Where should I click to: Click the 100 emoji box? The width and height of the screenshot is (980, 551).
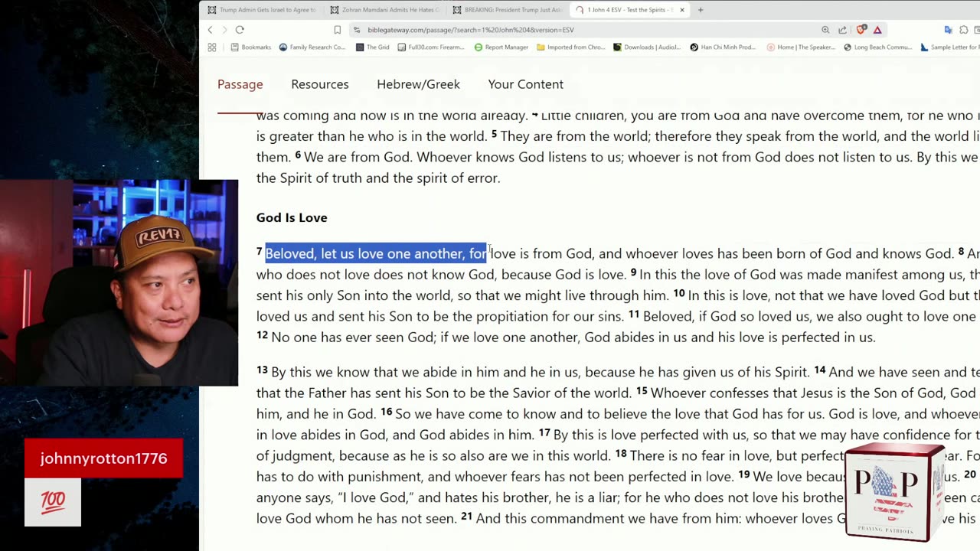53,502
